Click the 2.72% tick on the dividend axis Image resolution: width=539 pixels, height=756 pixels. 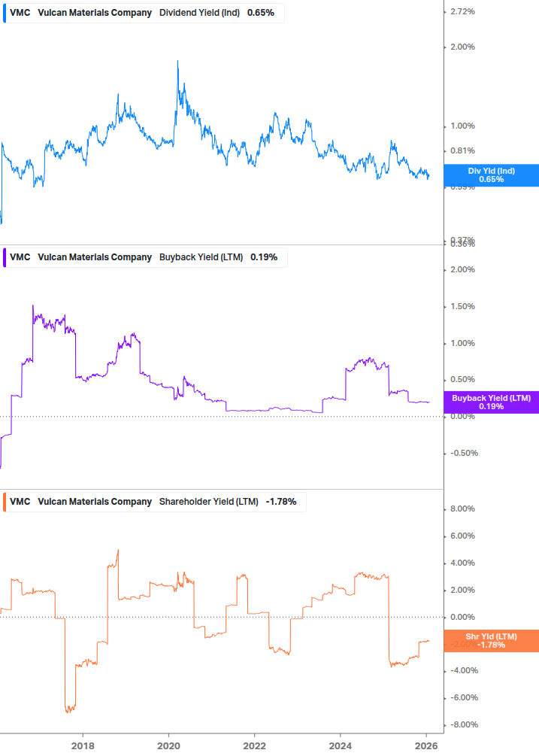click(x=462, y=11)
